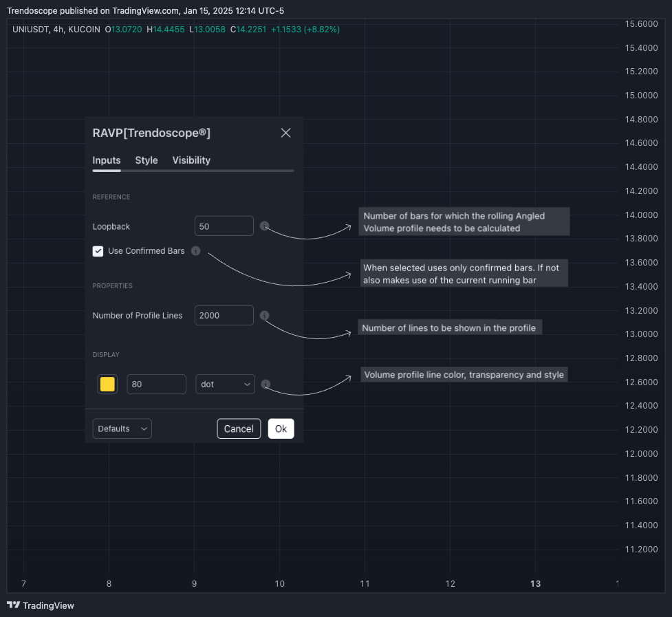672x617 pixels.
Task: Click the date label 8 on time axis
Action: [x=109, y=583]
